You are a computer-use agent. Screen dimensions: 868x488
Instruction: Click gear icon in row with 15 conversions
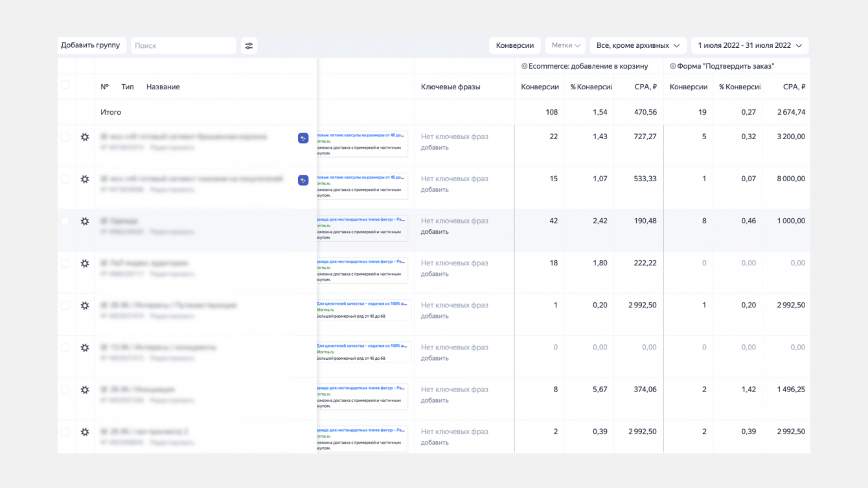point(85,179)
